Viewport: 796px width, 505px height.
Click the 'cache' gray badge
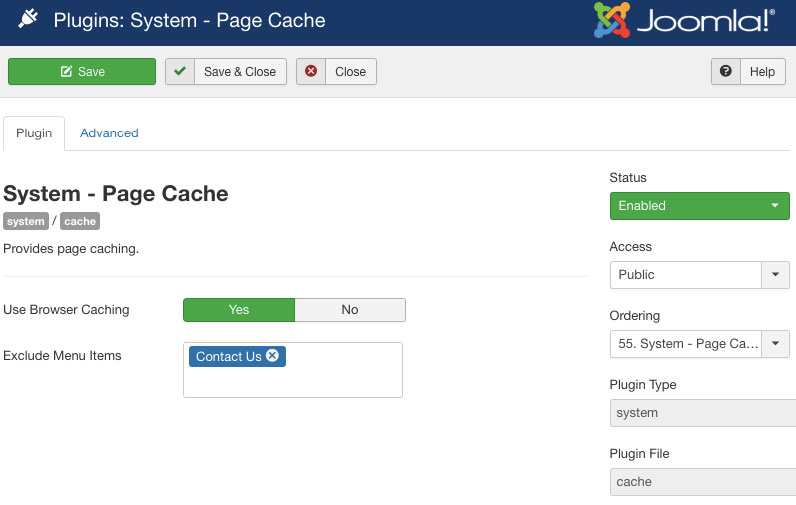point(80,221)
